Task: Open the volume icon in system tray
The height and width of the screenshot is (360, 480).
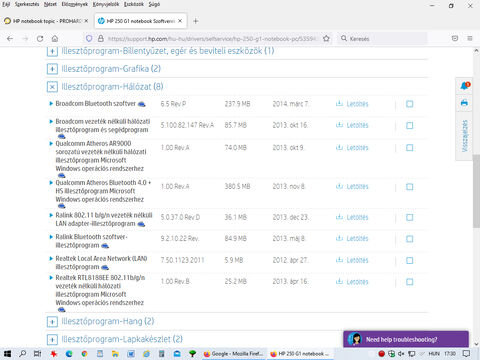Action: click(401, 354)
